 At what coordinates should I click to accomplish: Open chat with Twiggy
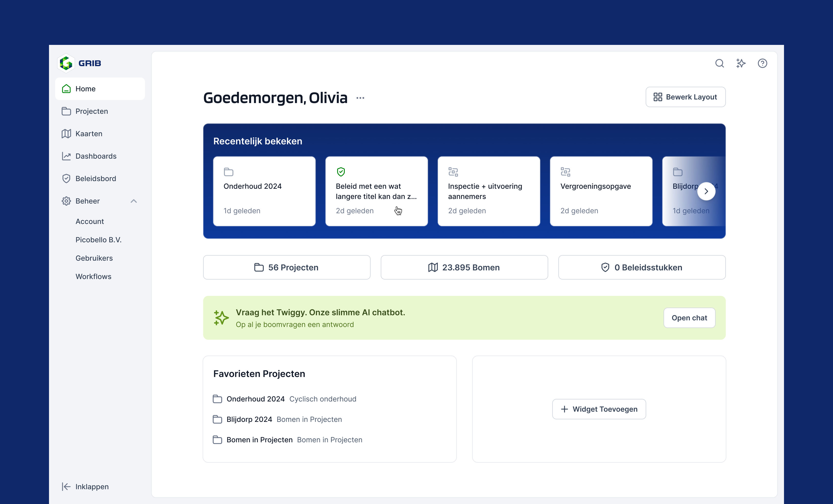coord(689,318)
